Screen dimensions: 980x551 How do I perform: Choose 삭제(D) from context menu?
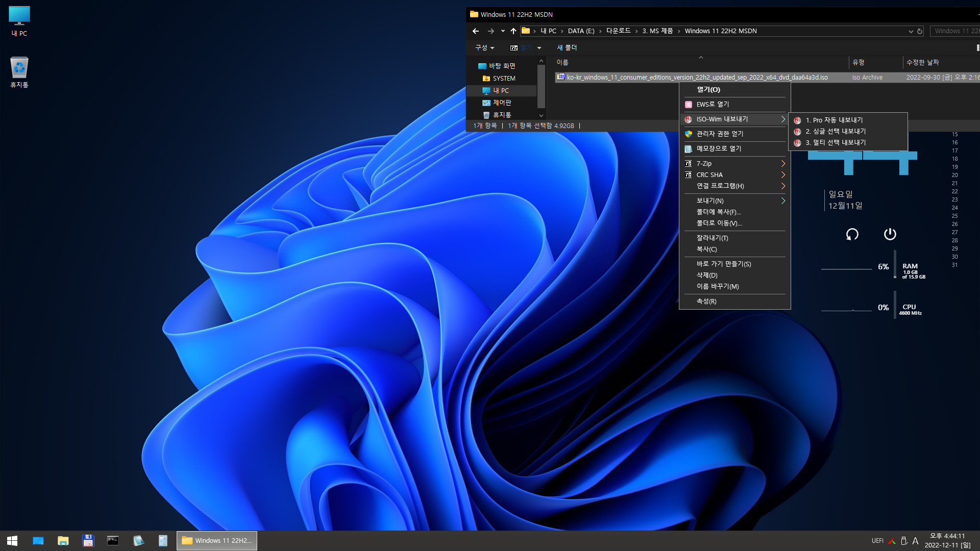click(735, 275)
